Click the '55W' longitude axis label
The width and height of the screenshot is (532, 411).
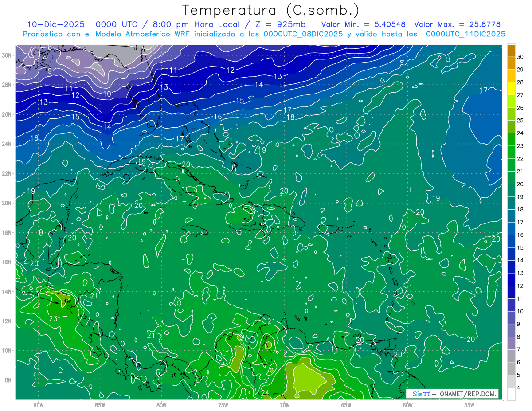pyautogui.click(x=469, y=405)
